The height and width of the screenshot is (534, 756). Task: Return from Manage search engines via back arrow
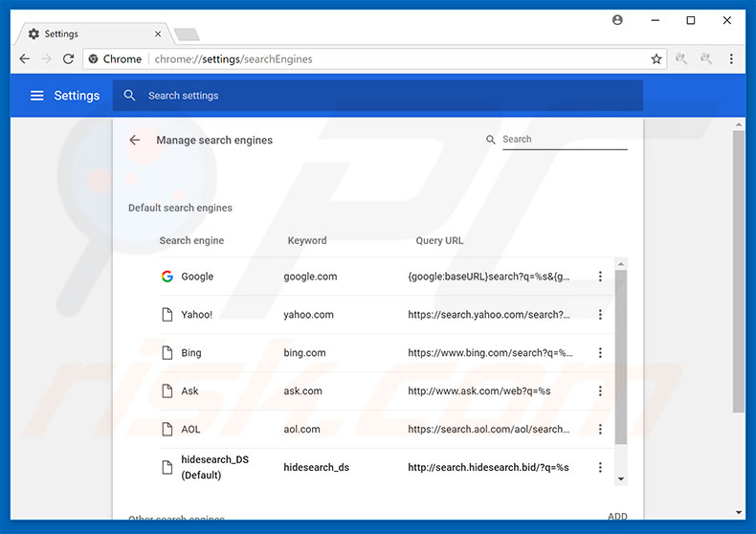135,140
